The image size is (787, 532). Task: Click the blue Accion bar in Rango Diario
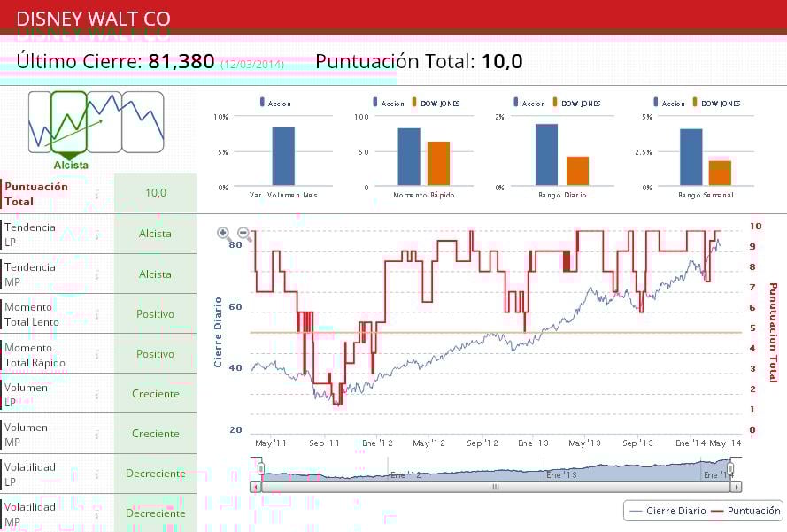546,155
